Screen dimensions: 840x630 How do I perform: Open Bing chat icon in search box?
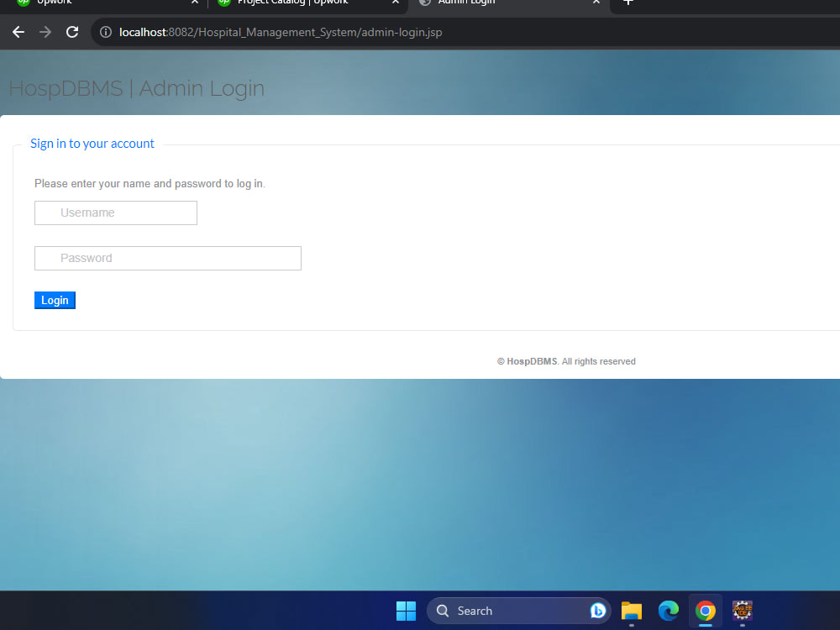coord(597,611)
